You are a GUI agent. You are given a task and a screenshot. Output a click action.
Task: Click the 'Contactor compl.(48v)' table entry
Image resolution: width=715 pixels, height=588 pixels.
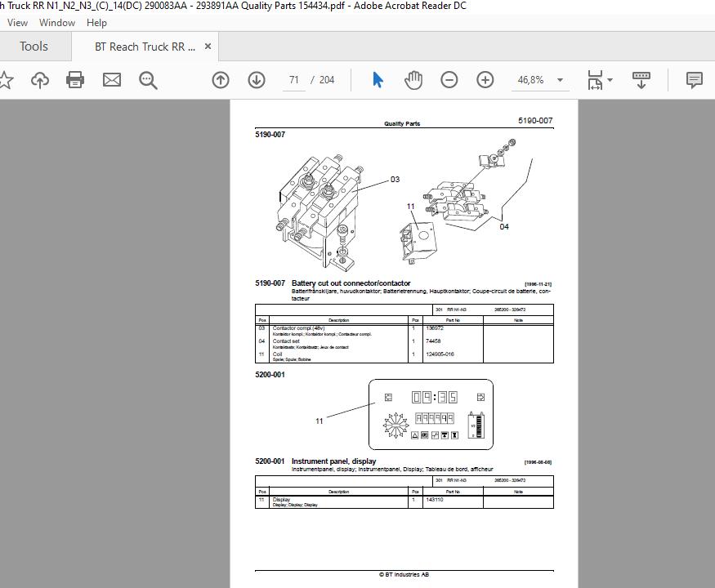[x=298, y=328]
